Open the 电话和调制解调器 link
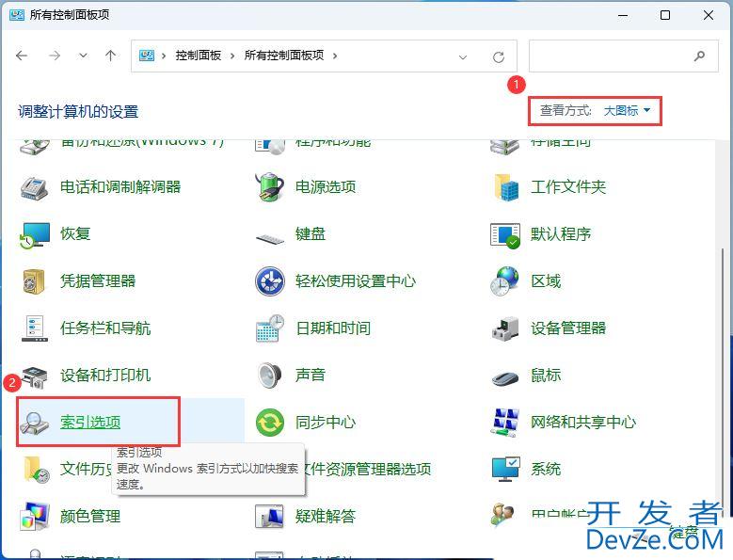The image size is (733, 560). [120, 187]
